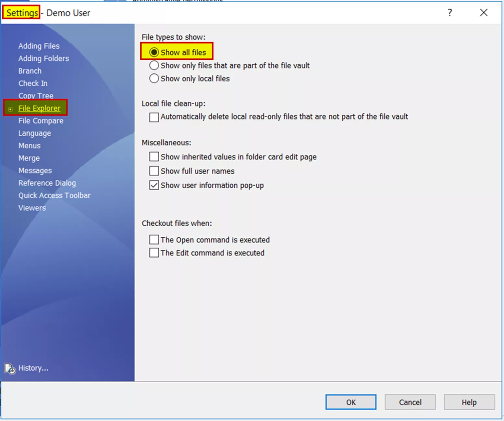Toggle 'Show inherited values in folder card' checkbox

click(154, 157)
